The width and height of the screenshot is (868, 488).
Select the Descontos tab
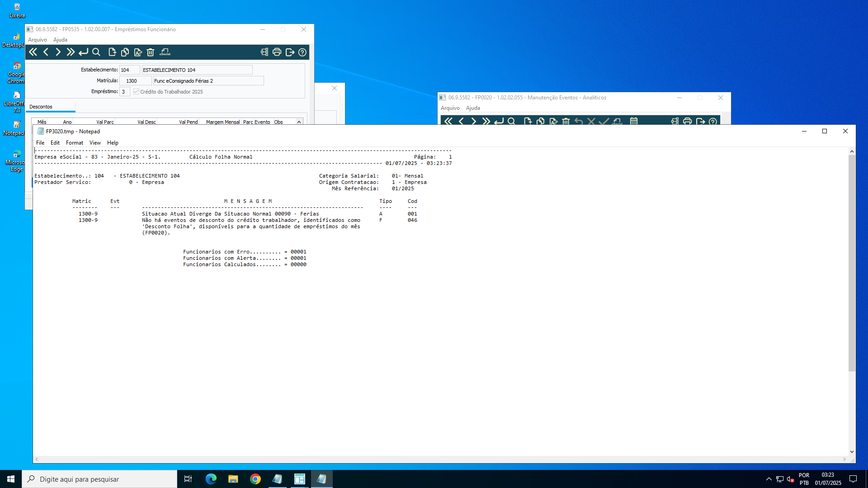coord(41,107)
